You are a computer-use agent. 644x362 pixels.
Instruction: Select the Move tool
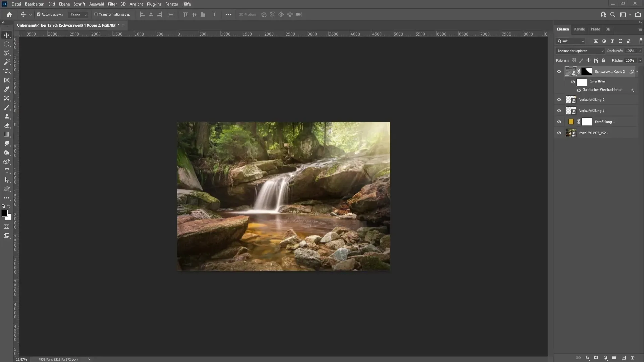[7, 35]
